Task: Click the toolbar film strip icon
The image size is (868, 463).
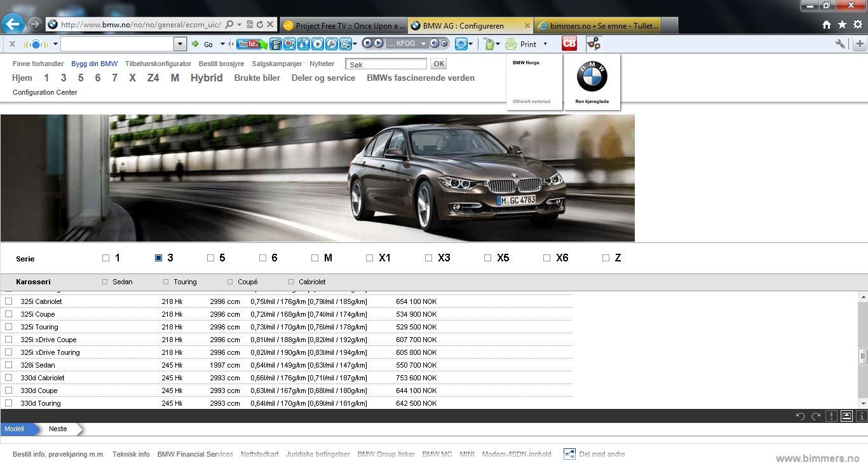Action: 275,44
